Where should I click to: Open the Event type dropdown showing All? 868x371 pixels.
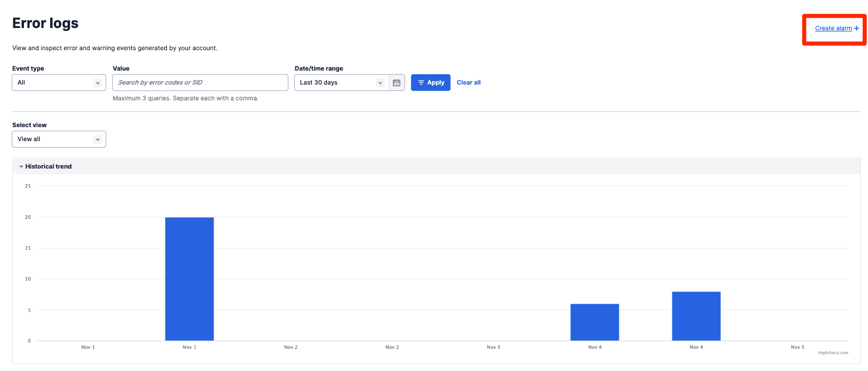pyautogui.click(x=58, y=82)
